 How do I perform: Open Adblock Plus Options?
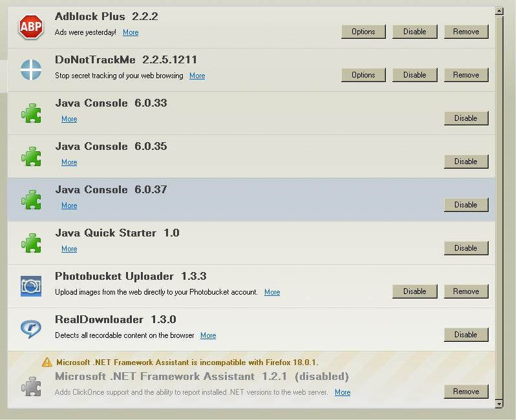(363, 32)
